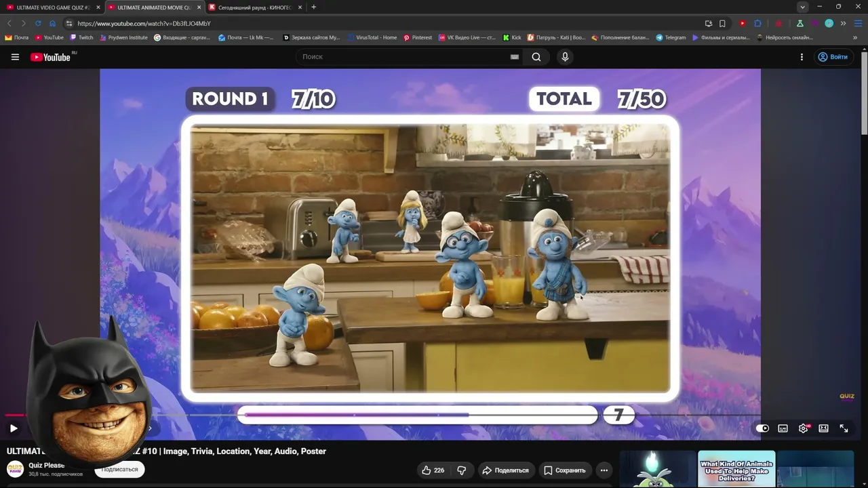Click the install app icon in address bar
Image resolution: width=868 pixels, height=488 pixels.
point(708,23)
